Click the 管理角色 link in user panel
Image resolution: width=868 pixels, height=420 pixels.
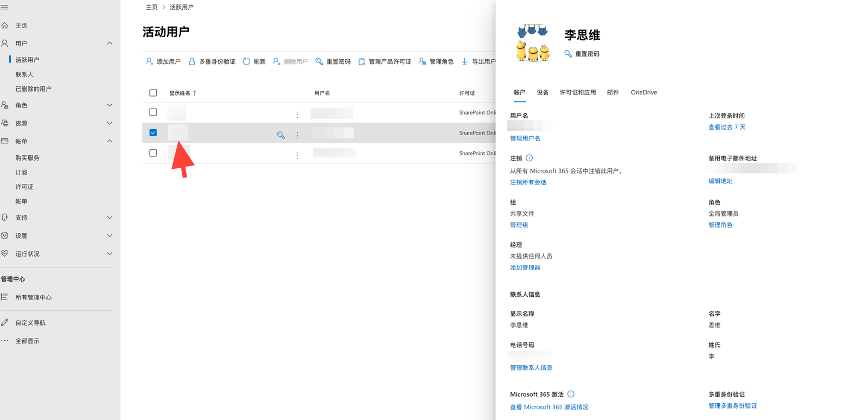pos(720,225)
